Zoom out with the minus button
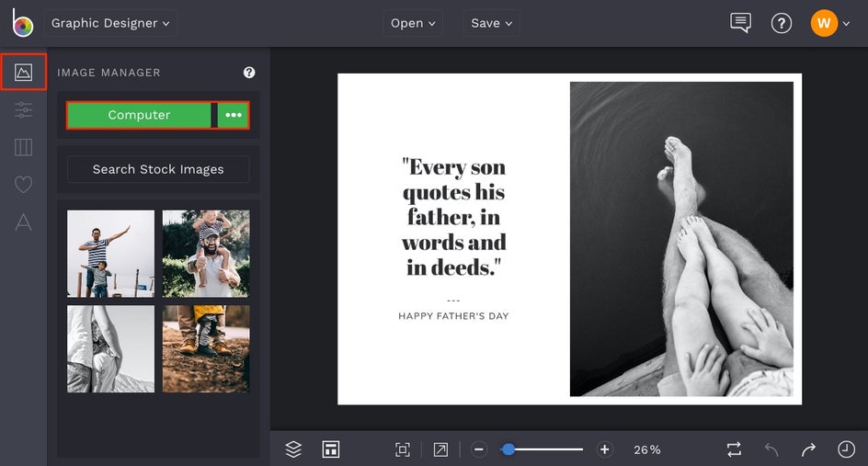This screenshot has height=466, width=868. (479, 449)
